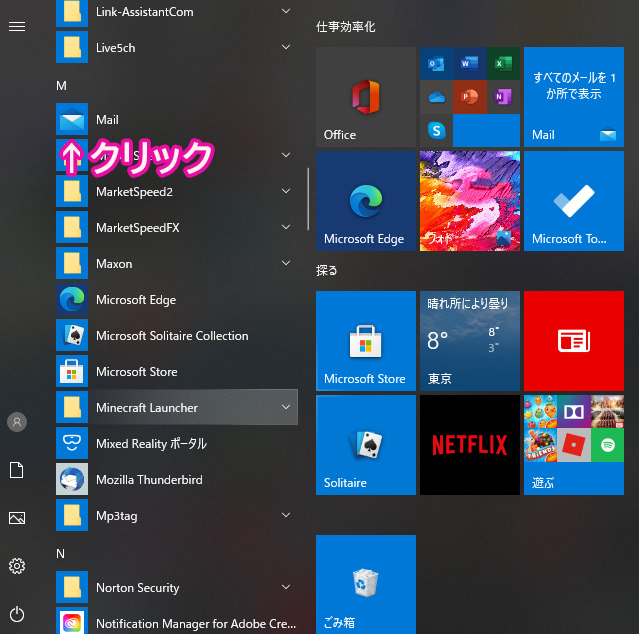Viewport: 639px width, 634px height.
Task: Select the Mp3tag folder label
Action: click(117, 516)
